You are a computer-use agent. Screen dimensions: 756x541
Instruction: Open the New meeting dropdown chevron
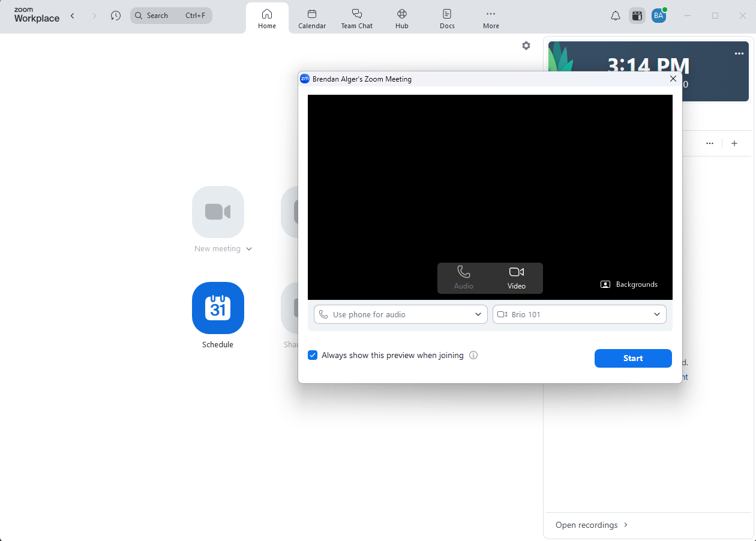[249, 248]
